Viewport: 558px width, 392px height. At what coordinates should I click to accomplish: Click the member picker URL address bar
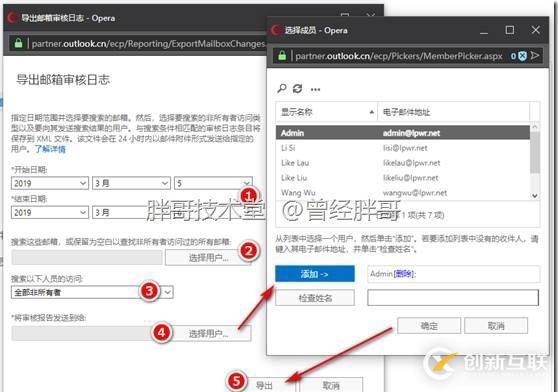click(x=399, y=56)
